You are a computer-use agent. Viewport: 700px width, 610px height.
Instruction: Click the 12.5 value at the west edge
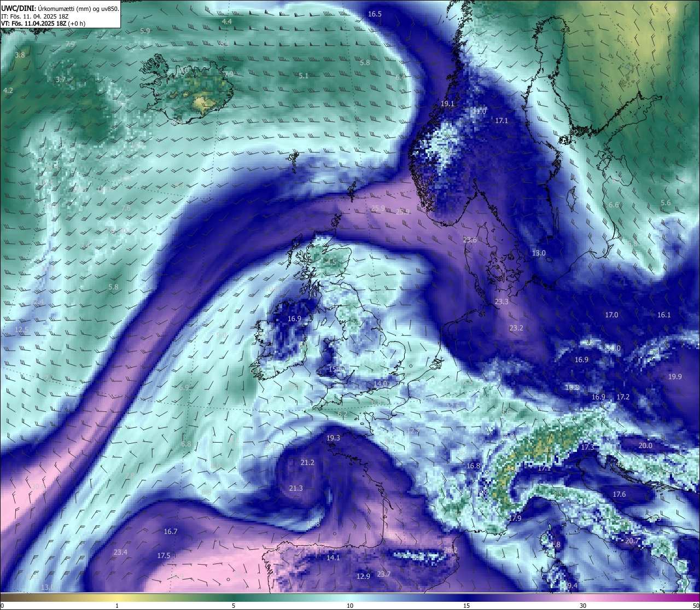(21, 330)
